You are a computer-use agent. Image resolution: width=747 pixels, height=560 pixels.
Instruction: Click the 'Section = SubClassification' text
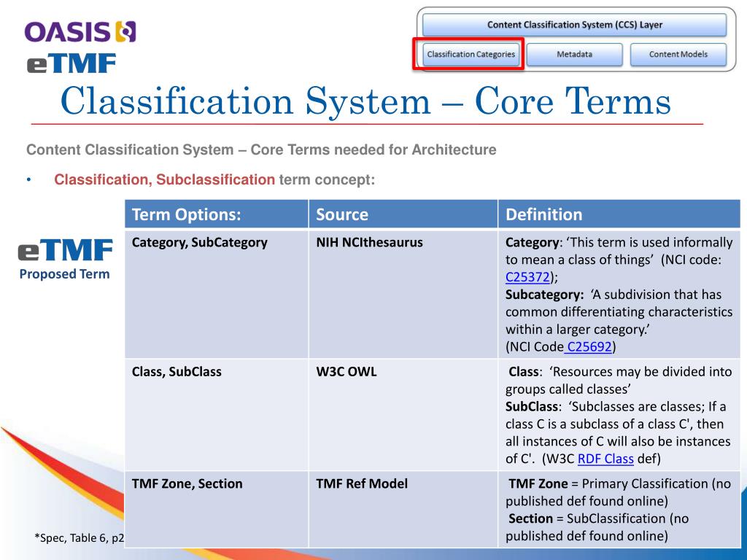[x=587, y=518]
